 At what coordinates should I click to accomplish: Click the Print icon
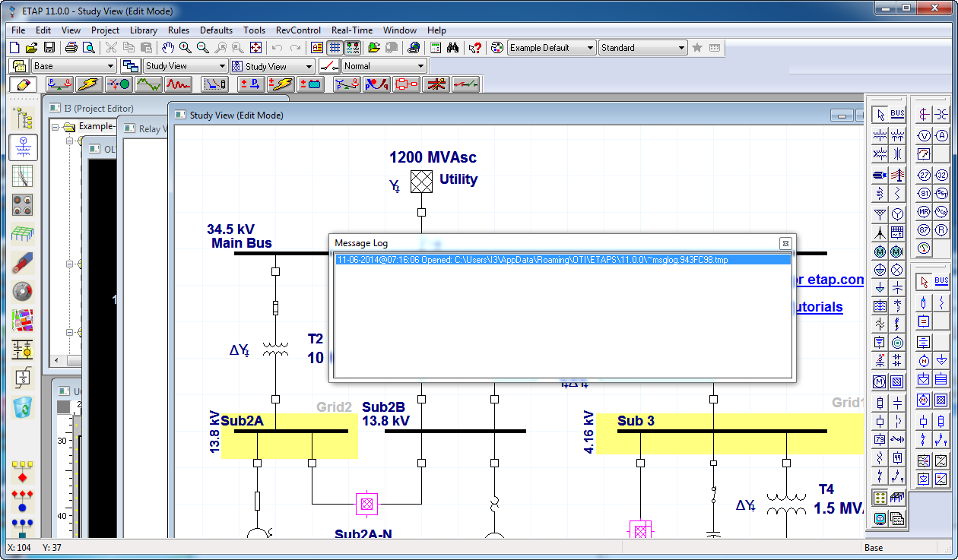click(x=71, y=48)
